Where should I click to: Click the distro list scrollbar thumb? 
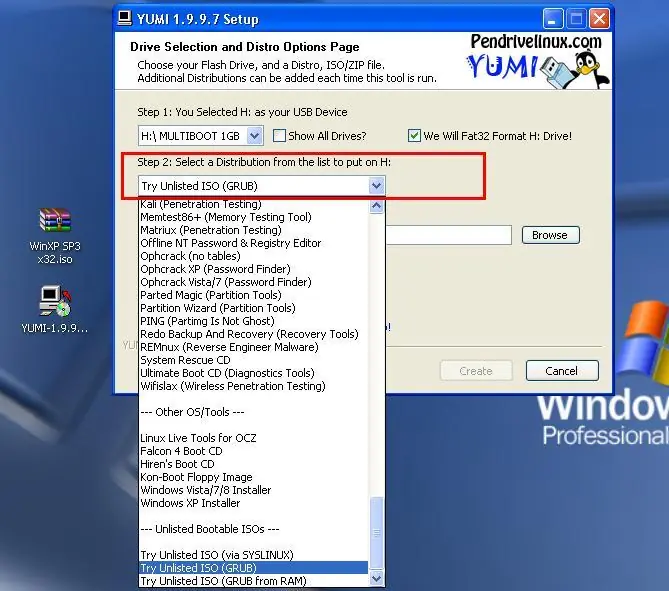tap(376, 533)
